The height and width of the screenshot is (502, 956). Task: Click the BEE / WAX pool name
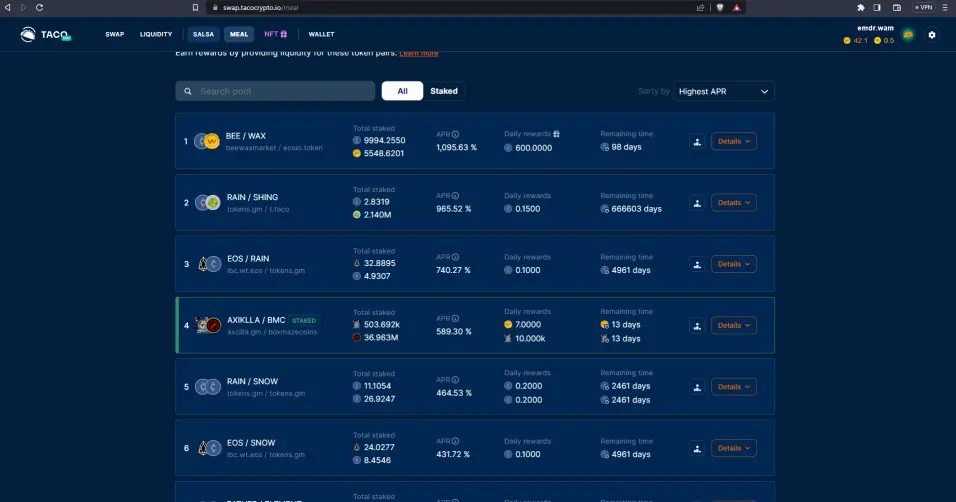(x=246, y=136)
